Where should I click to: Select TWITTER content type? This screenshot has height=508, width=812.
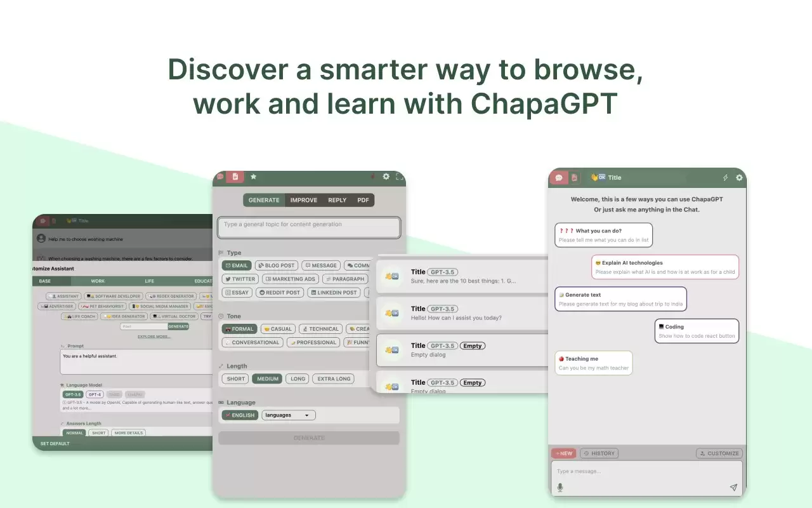[x=240, y=279]
